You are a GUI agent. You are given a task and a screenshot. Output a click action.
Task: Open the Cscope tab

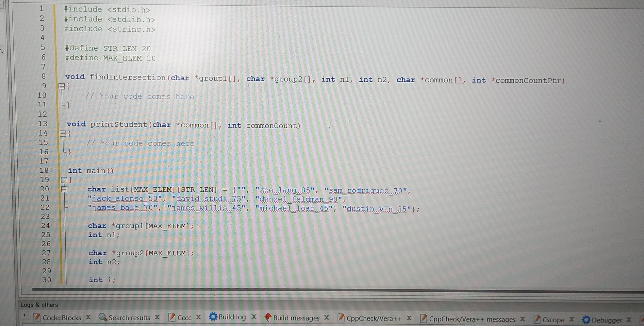click(554, 320)
